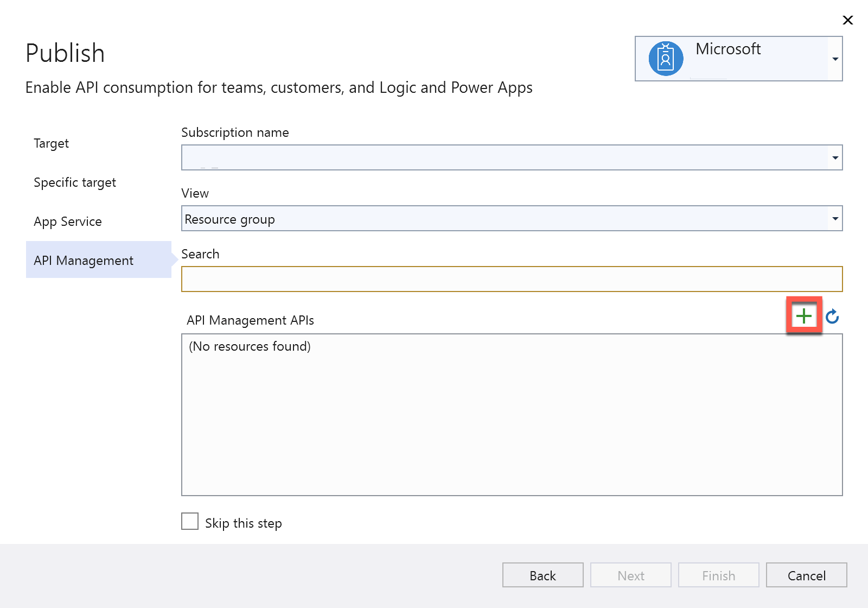Close the Publish dialog

click(x=848, y=20)
